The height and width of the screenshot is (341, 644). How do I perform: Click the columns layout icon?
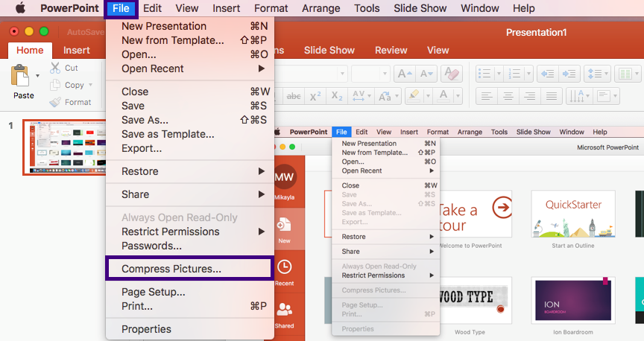click(x=625, y=74)
